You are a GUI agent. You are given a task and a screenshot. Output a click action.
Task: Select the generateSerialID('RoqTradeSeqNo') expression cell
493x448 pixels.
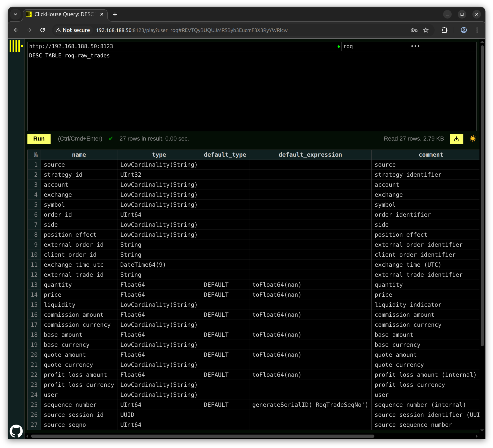click(x=310, y=405)
